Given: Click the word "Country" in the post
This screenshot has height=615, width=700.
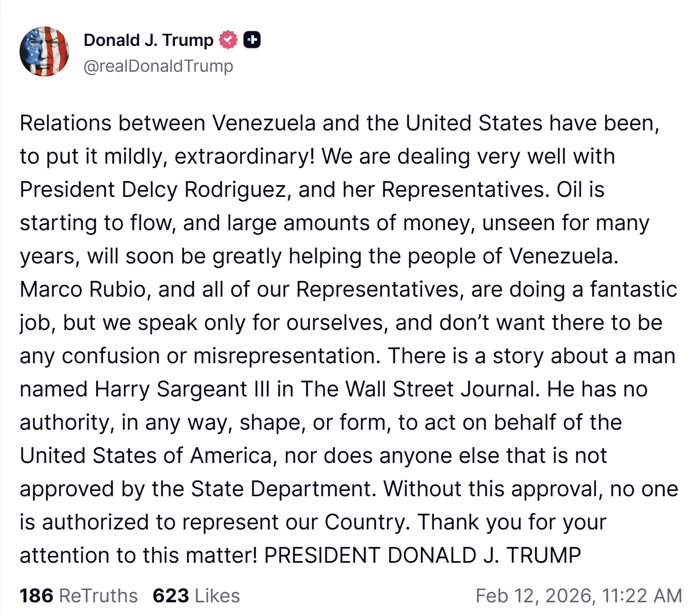Looking at the screenshot, I should (366, 522).
